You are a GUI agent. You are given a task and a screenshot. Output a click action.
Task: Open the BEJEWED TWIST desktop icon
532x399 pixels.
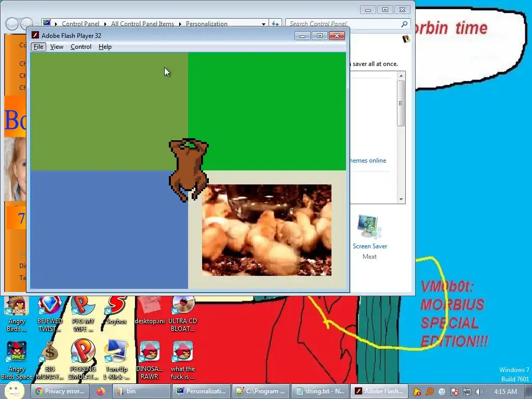pos(49,314)
